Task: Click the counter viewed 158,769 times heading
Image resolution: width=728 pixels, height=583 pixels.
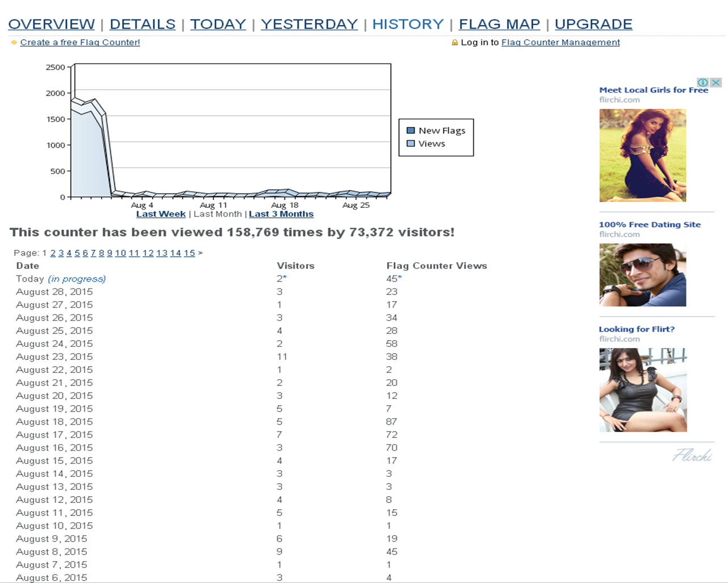Action: 232,232
